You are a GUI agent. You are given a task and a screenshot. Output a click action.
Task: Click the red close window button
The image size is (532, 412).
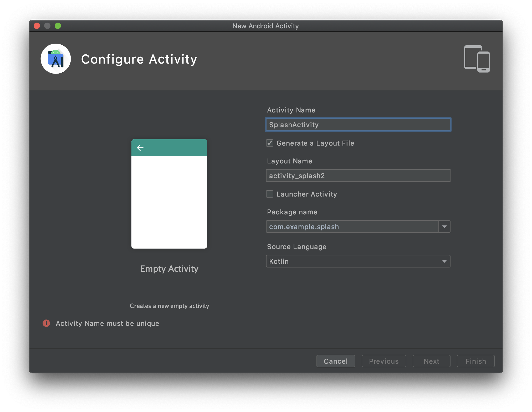(37, 26)
